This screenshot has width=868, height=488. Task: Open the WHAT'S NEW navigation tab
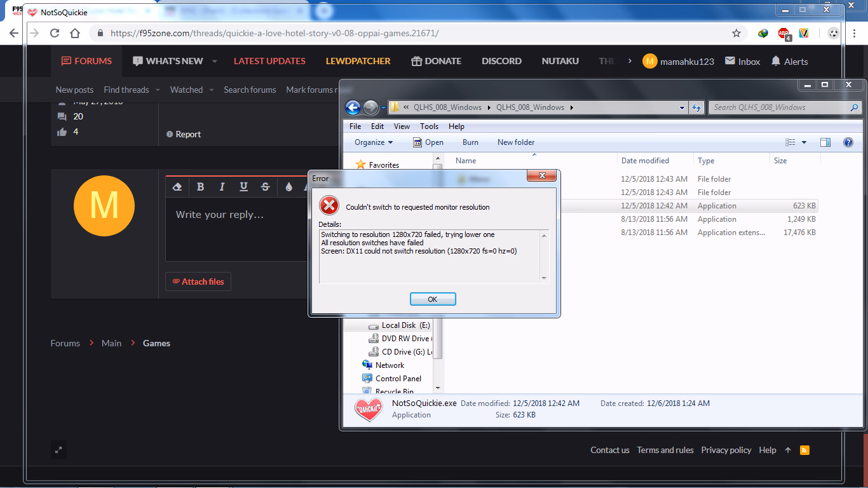[x=168, y=61]
